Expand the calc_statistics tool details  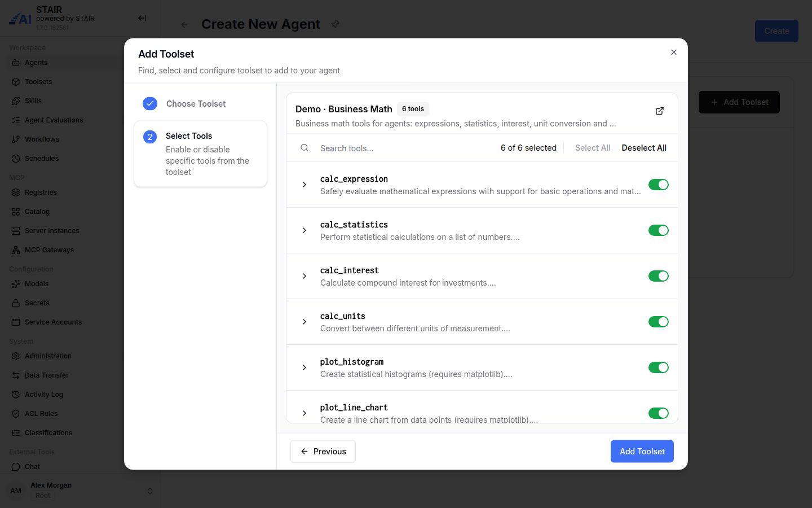(x=304, y=230)
